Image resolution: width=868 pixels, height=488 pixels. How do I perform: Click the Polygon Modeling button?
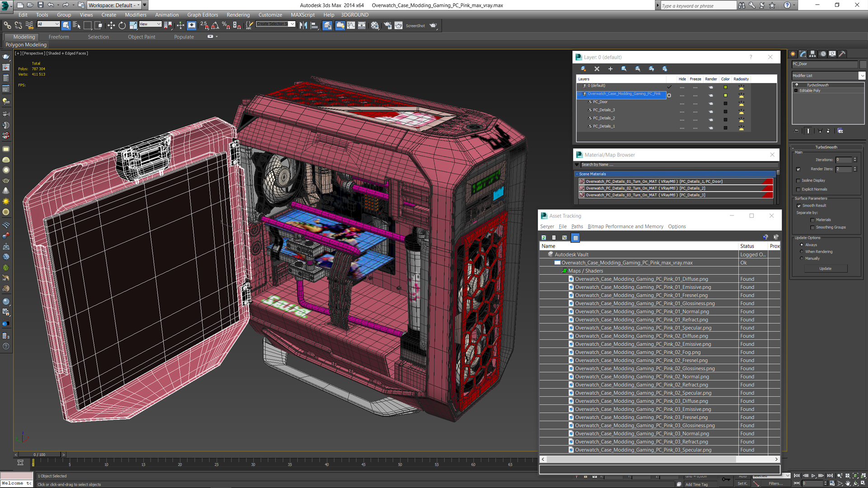26,45
